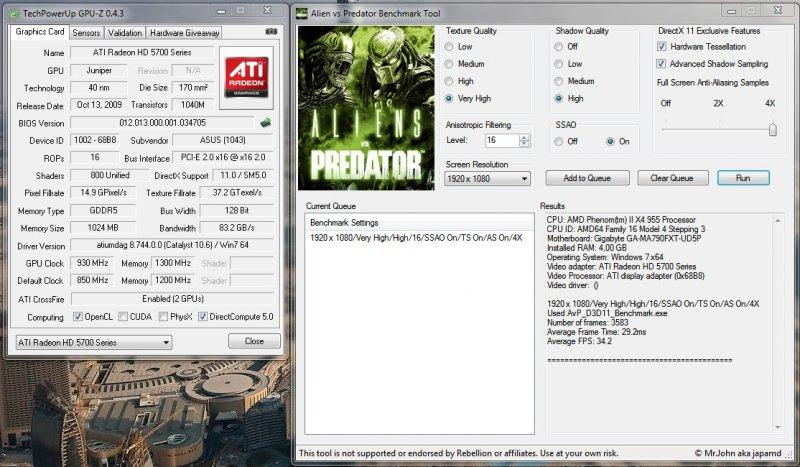Toggle DirectCompute 5.0 checkbox
Screen dimensions: 800x467
[203, 316]
